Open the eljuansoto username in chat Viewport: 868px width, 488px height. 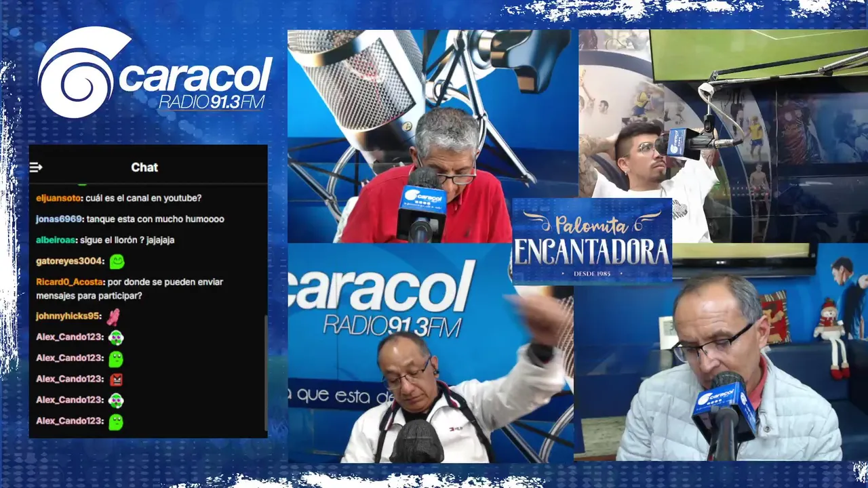59,198
